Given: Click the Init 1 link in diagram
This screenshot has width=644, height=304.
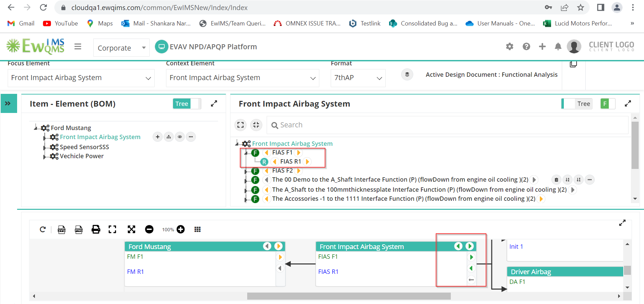Looking at the screenshot, I should coord(516,247).
